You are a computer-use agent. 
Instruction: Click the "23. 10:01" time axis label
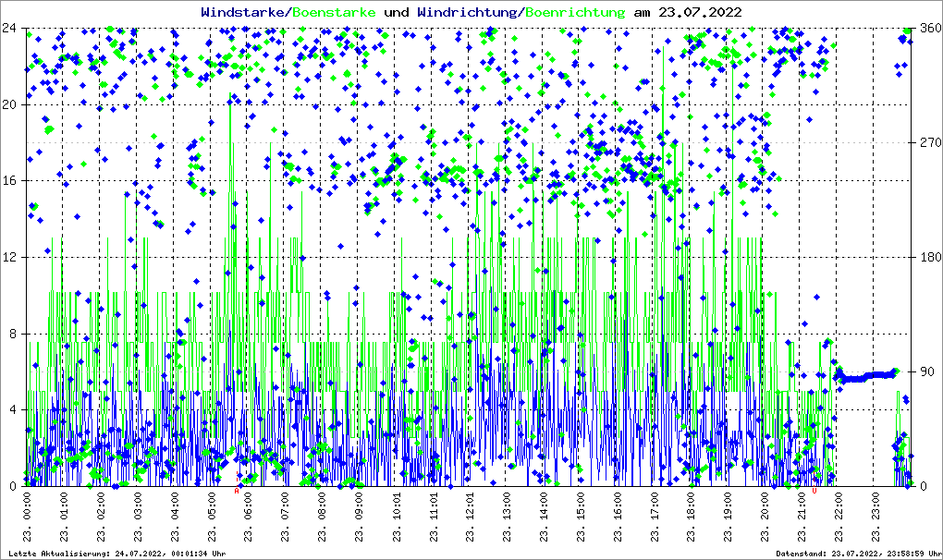point(397,517)
